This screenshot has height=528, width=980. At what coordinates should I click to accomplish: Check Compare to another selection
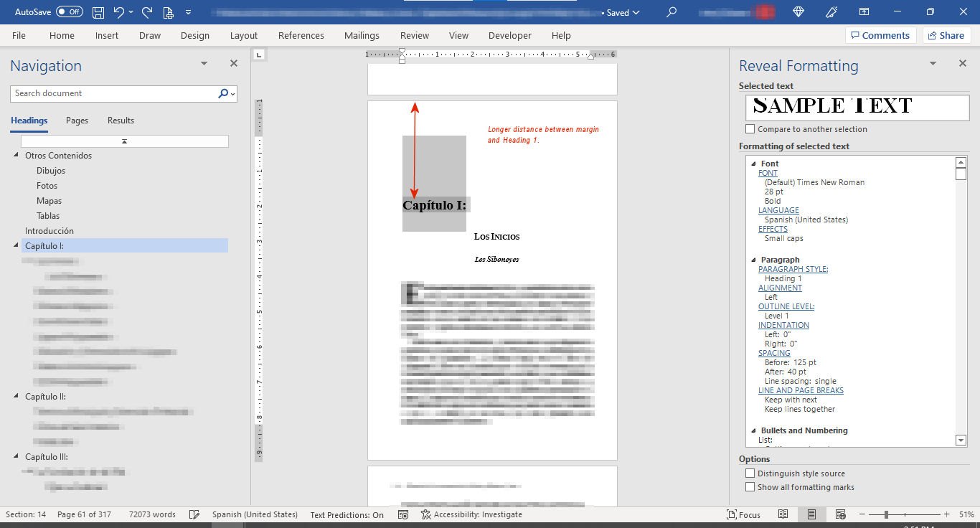coord(750,129)
